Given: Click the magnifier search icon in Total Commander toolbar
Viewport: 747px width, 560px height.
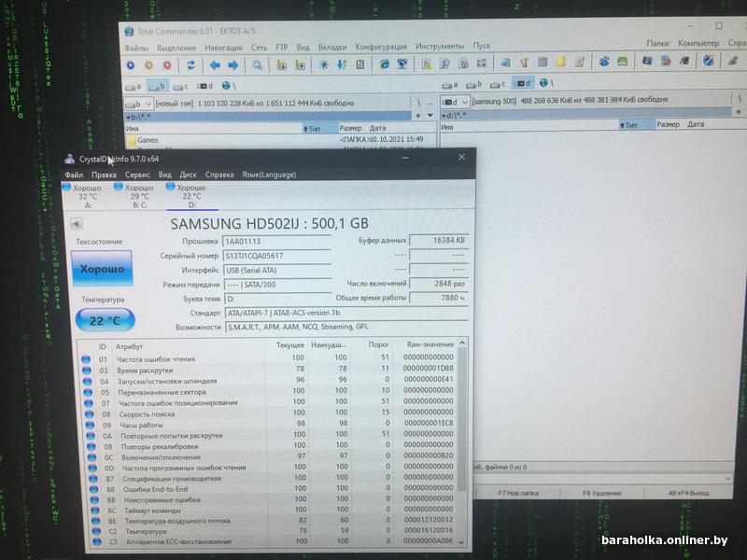Looking at the screenshot, I should click(x=258, y=65).
